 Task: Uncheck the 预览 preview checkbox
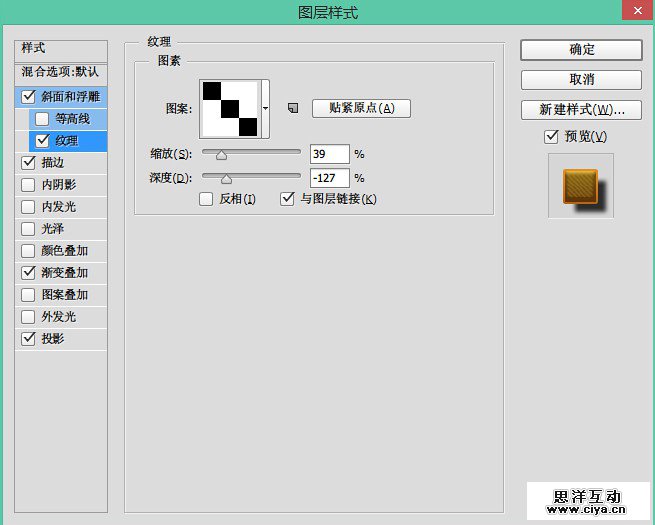[x=551, y=137]
